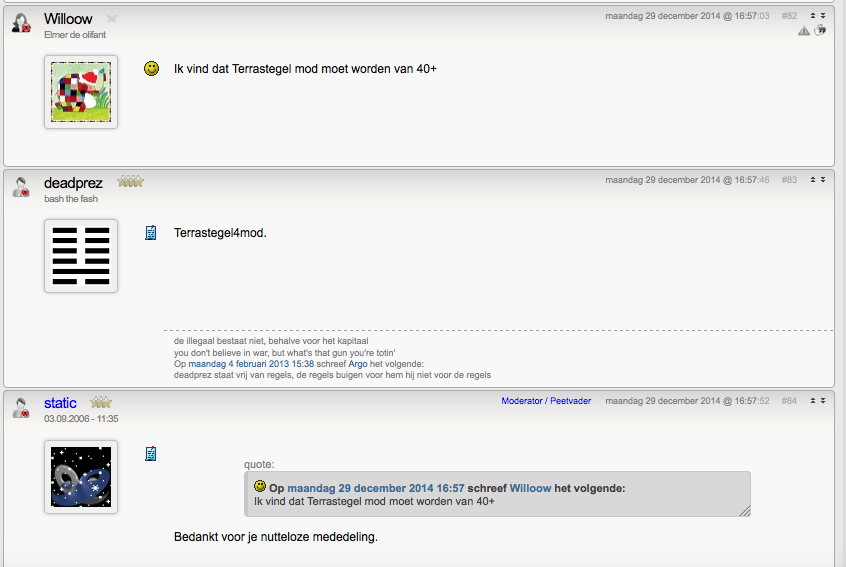Image resolution: width=846 pixels, height=567 pixels.
Task: Click deadprez's user status icon
Action: coord(21,187)
